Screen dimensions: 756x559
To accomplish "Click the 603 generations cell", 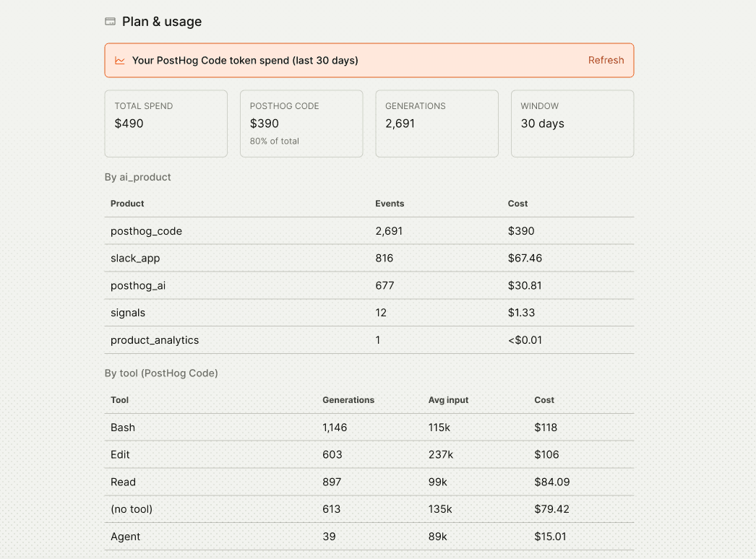I will (332, 454).
